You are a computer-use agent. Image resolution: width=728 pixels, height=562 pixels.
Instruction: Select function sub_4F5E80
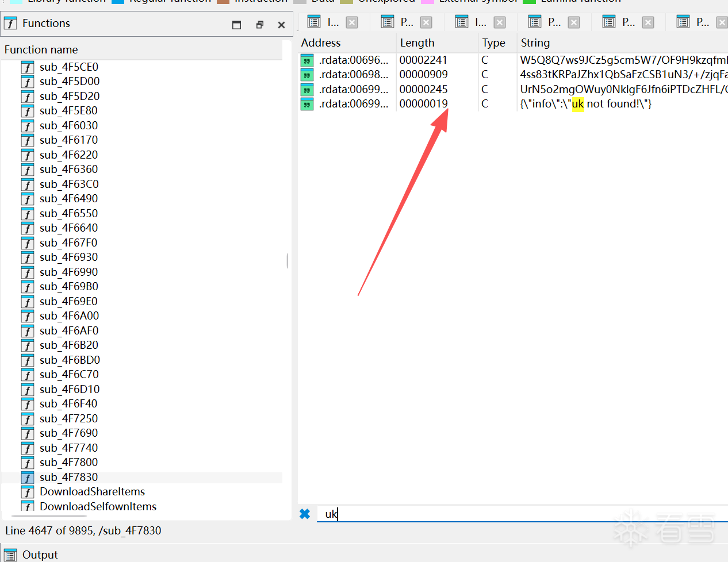point(68,110)
